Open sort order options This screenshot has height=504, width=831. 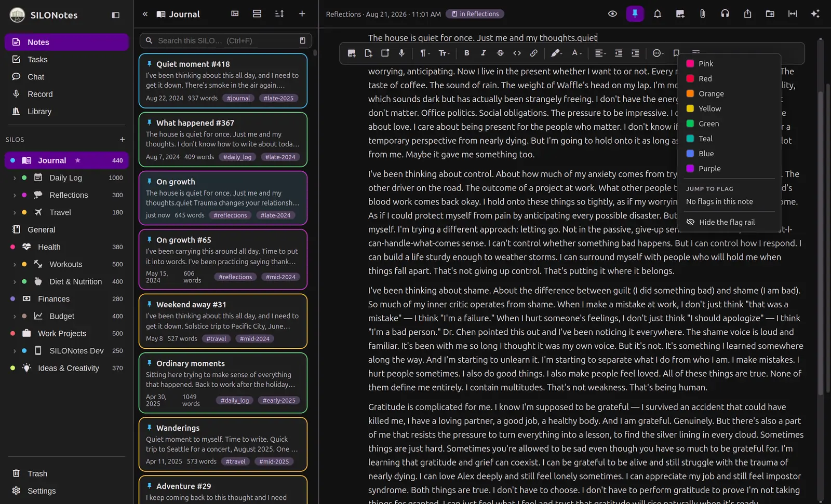click(x=279, y=14)
